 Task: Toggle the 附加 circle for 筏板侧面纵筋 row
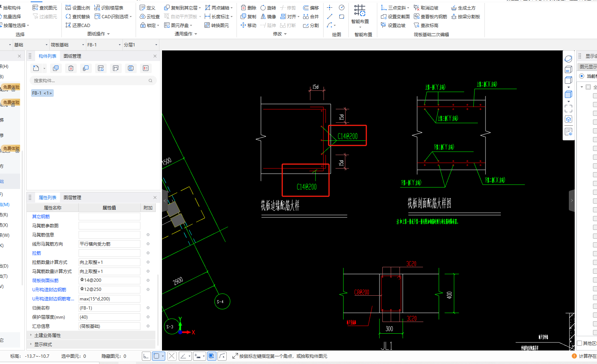click(148, 280)
